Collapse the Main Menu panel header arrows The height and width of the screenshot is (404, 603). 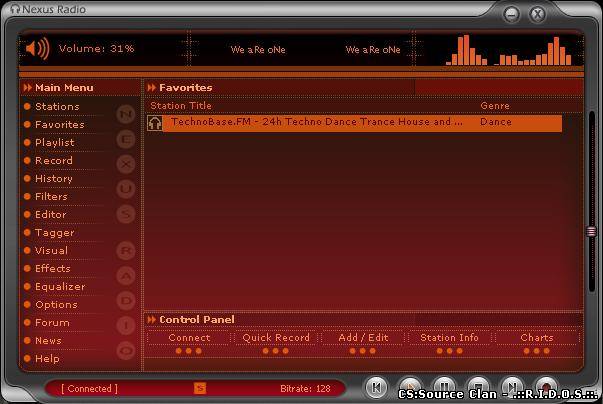[27, 88]
